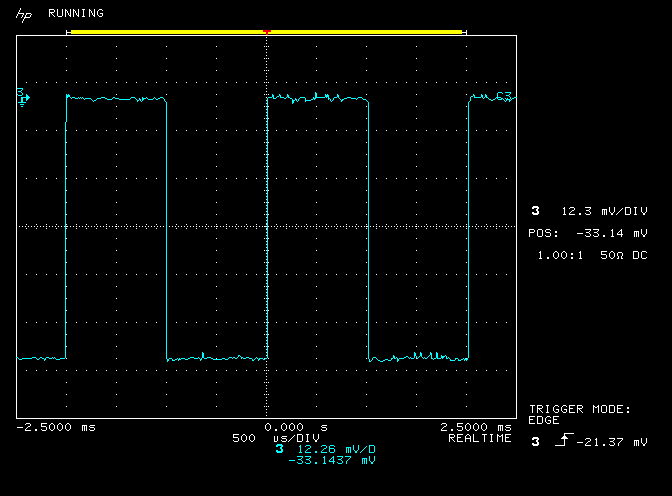Click the HP logo in top-left corner
Image resolution: width=672 pixels, height=496 pixels.
(23, 14)
